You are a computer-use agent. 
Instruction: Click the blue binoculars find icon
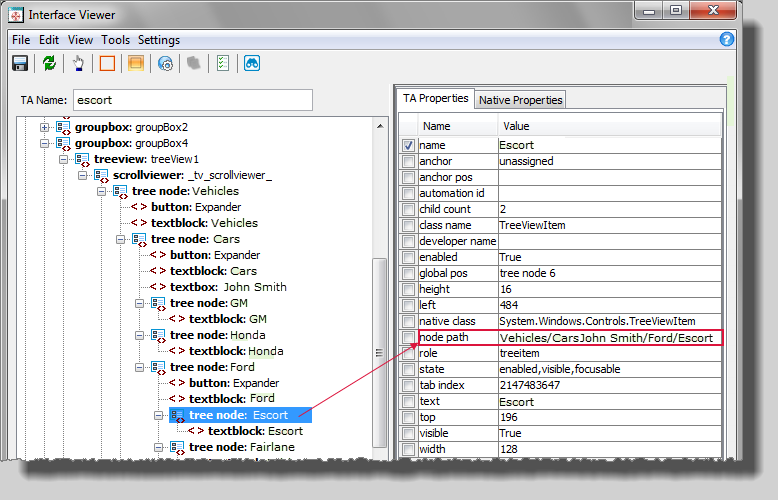[252, 63]
